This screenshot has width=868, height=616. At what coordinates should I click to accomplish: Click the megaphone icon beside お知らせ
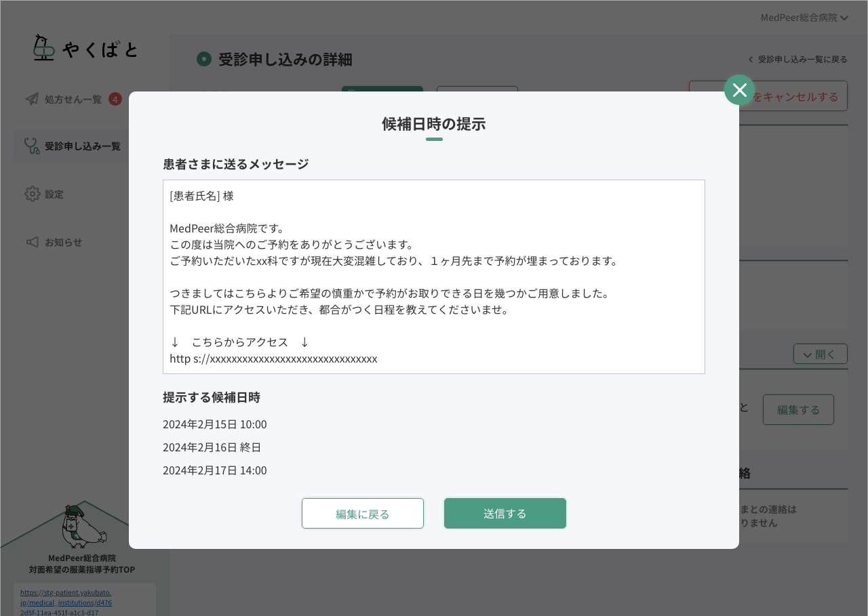pyautogui.click(x=32, y=242)
